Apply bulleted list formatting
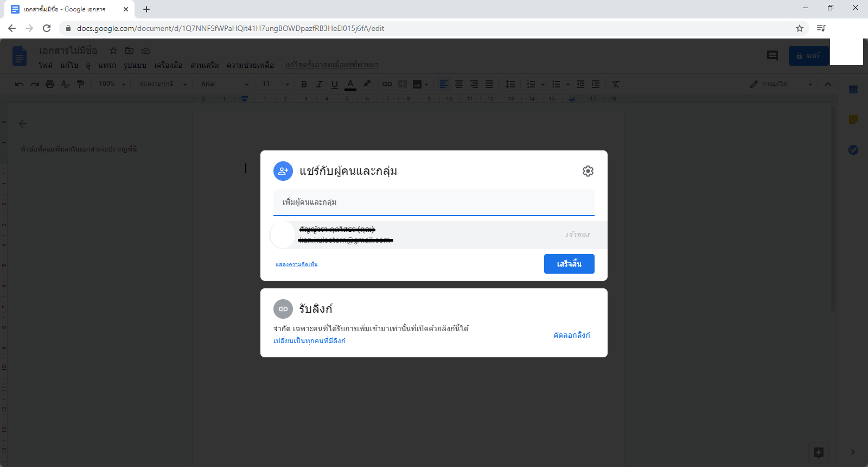 [x=556, y=84]
